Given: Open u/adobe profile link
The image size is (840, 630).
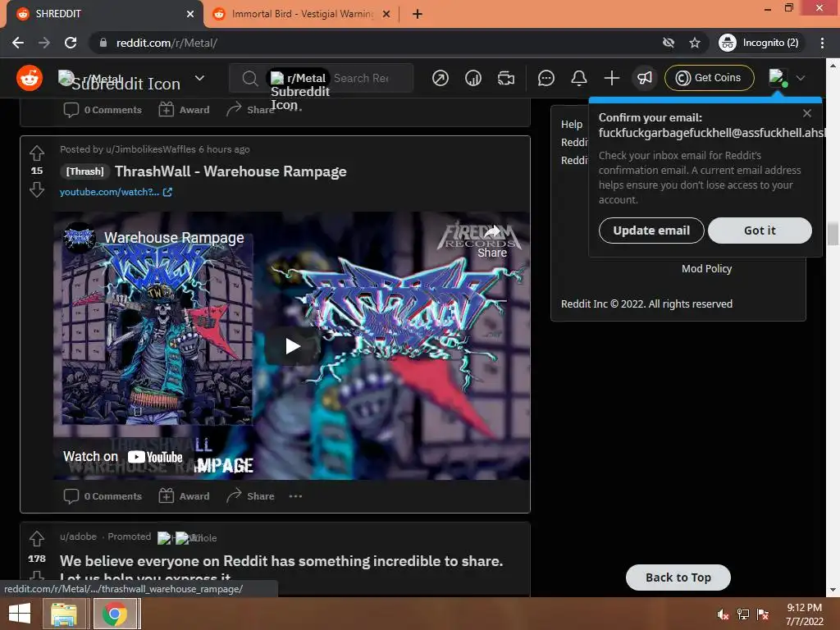Looking at the screenshot, I should tap(78, 536).
